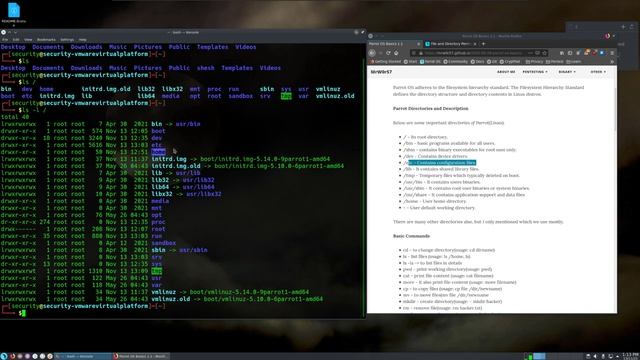Open the README file on the desktop
This screenshot has height=360, width=640.
(x=13, y=13)
